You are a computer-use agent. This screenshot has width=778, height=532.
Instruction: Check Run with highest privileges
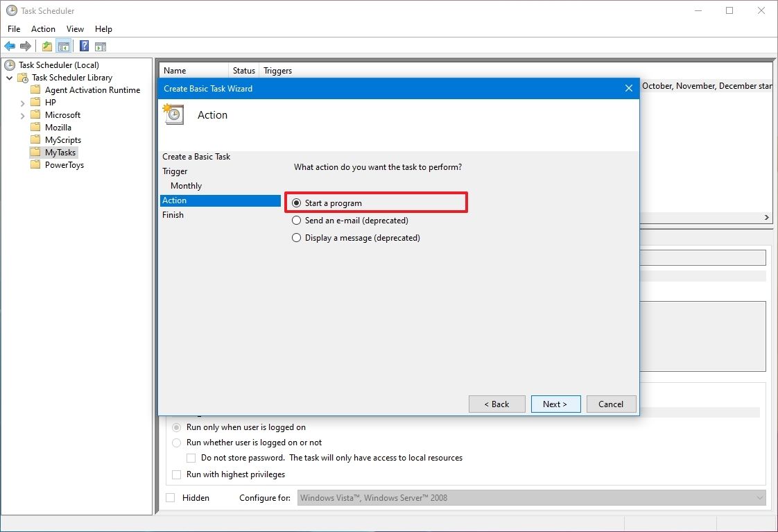176,474
